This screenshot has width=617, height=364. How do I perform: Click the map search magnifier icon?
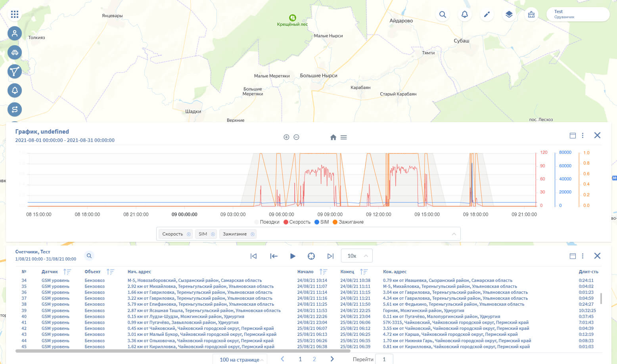443,15
